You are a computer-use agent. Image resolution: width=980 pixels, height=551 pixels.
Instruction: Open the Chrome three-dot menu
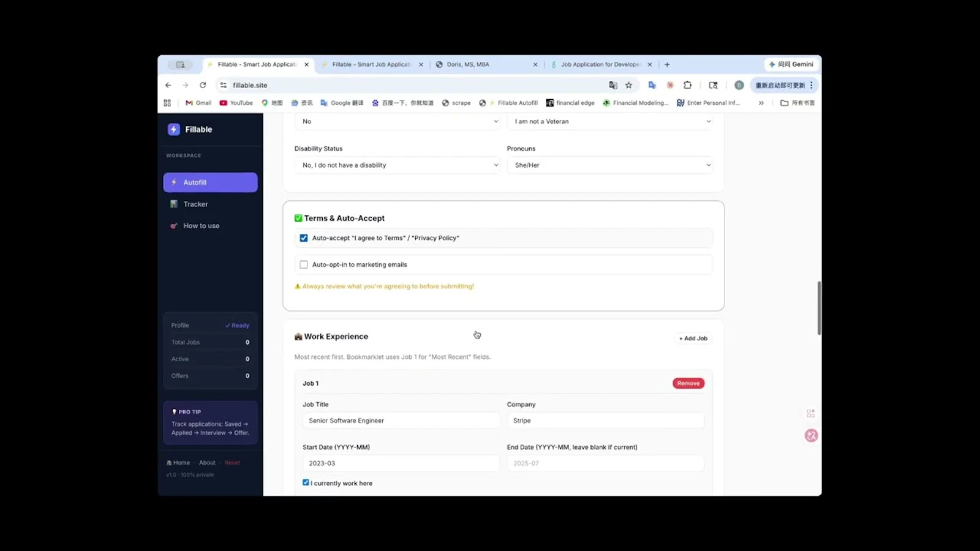point(812,85)
